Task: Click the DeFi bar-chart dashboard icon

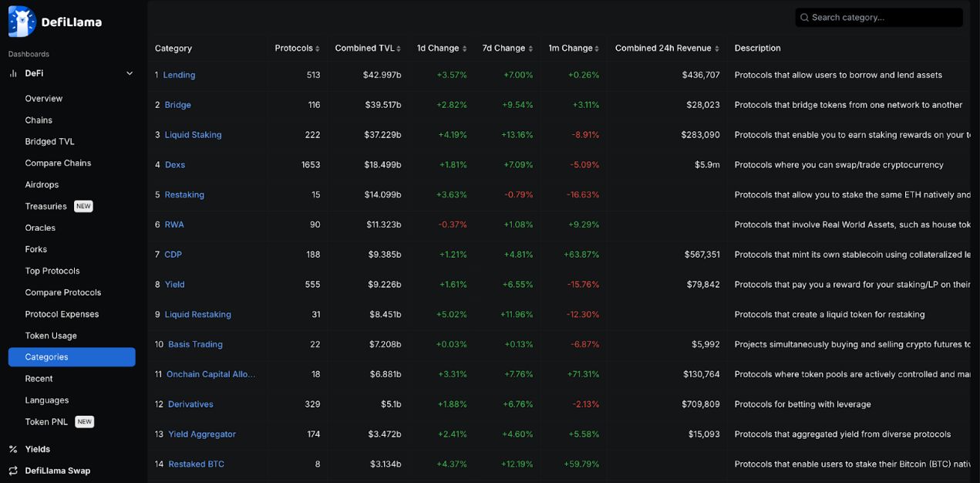Action: pos(13,73)
